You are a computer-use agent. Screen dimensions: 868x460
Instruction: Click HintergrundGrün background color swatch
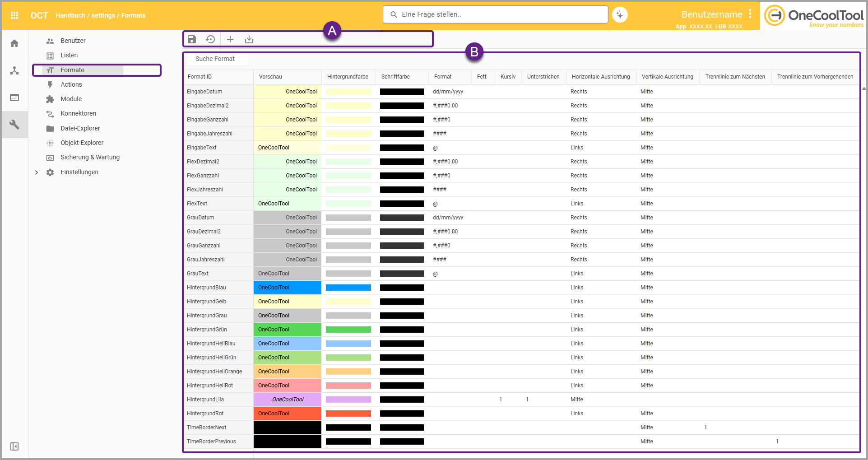[x=348, y=330]
